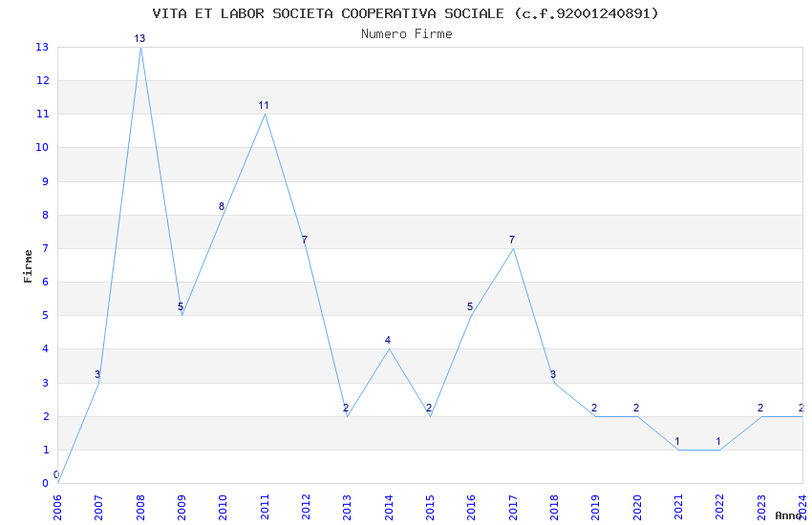This screenshot has height=525, width=812.
Task: Click the y-axis value 13
Action: coord(42,47)
